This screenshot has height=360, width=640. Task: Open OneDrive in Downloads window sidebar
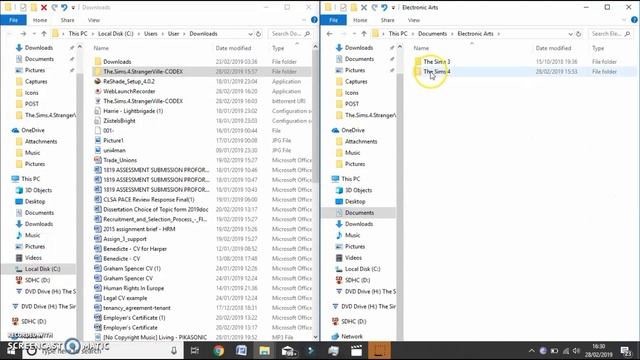pyautogui.click(x=33, y=130)
